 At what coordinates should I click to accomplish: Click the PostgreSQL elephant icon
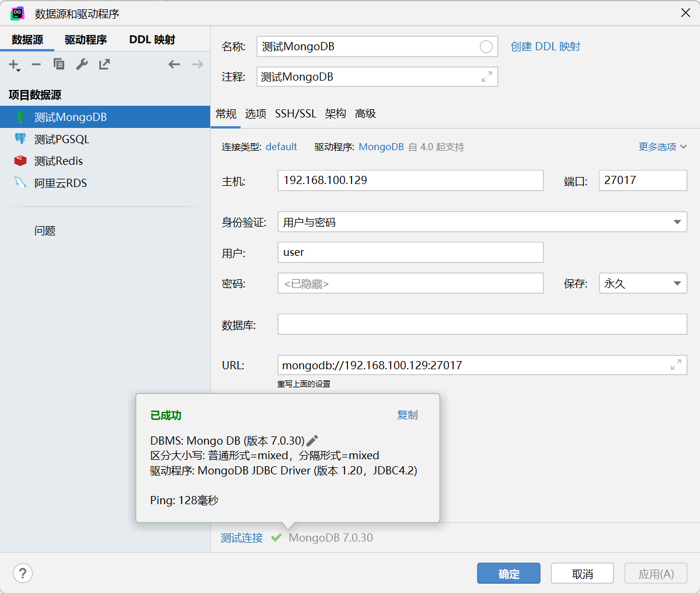coord(20,139)
